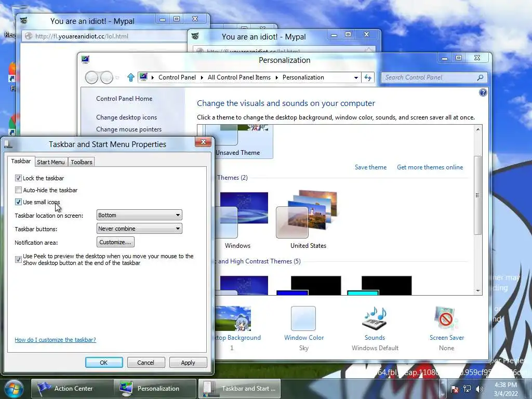The height and width of the screenshot is (399, 532).
Task: Click the Help question mark icon
Action: click(483, 92)
